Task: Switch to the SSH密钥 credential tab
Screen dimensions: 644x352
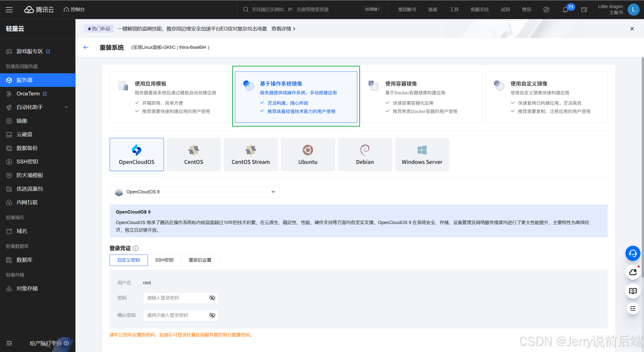Action: (x=164, y=260)
